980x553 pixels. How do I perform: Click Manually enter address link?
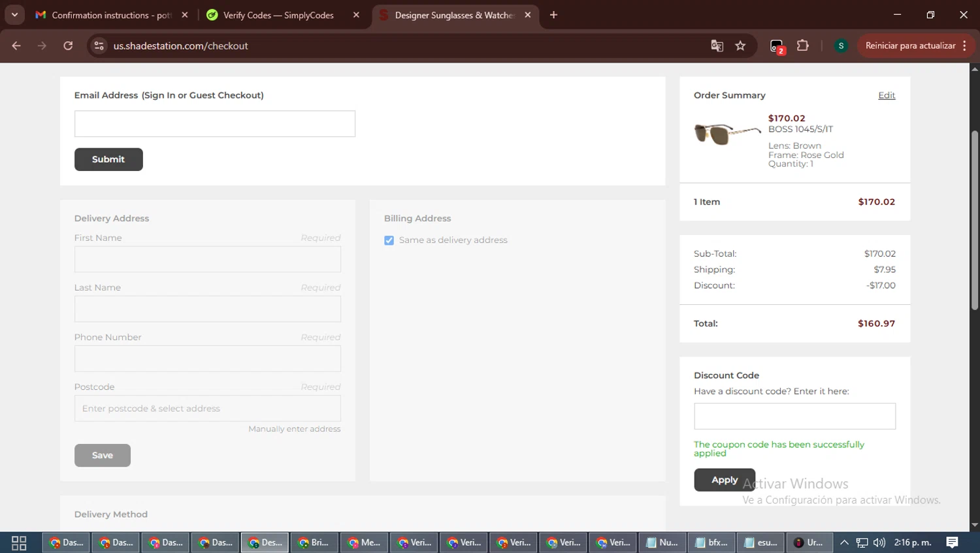(295, 429)
